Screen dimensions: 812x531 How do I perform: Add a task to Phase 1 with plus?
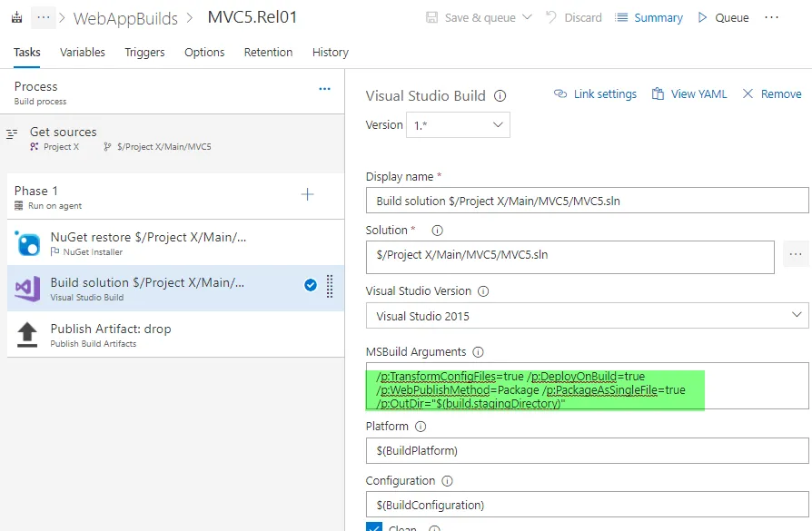point(307,194)
